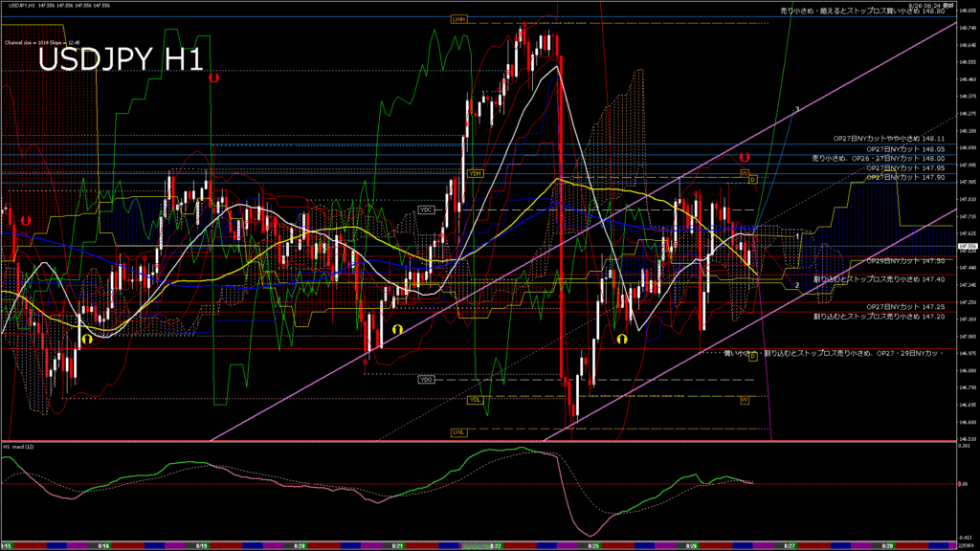Click red reversal marker above upper W tag
Viewport: 980px width, 551px height.
pos(744,156)
